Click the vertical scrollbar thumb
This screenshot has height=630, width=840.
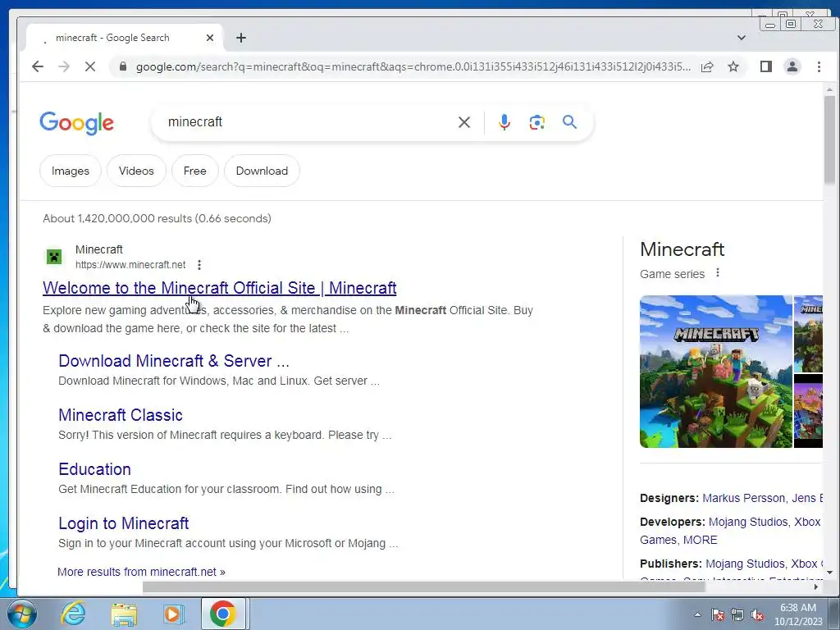coord(829,139)
